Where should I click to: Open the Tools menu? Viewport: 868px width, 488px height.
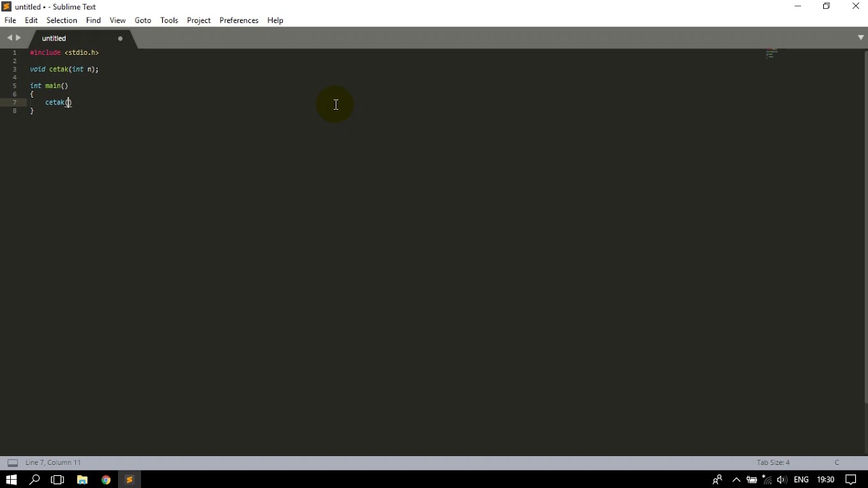[x=170, y=20]
